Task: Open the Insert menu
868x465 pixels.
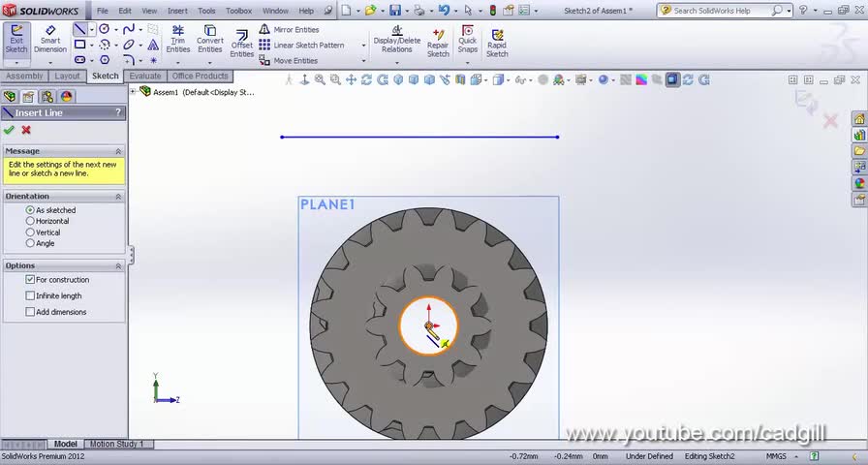Action: [177, 11]
